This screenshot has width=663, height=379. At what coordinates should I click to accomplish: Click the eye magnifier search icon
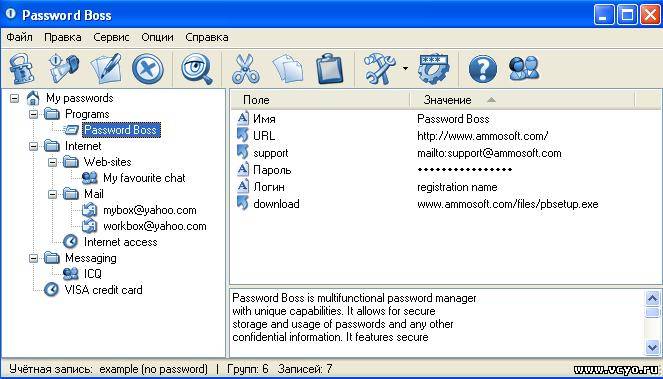tap(197, 69)
